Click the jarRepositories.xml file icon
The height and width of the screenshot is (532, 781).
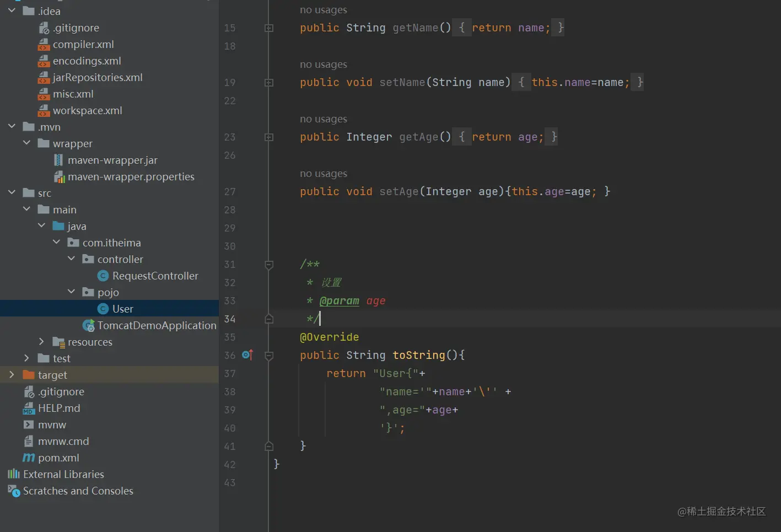click(44, 77)
